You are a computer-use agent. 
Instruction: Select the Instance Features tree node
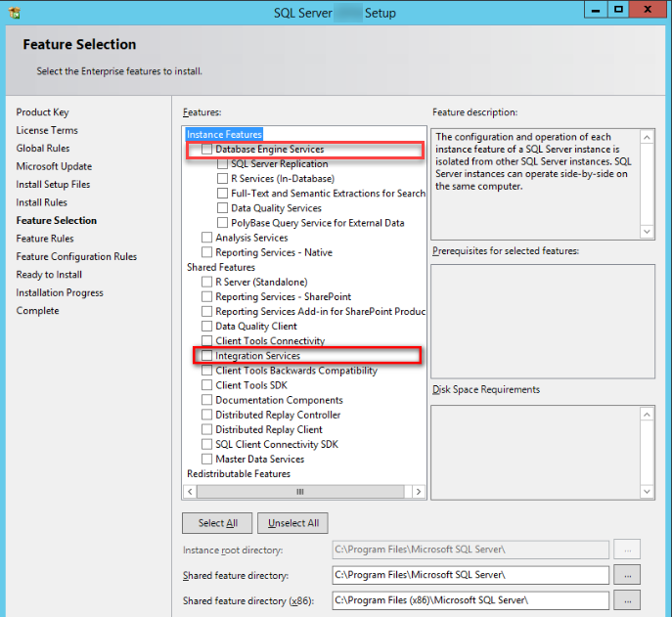(224, 134)
